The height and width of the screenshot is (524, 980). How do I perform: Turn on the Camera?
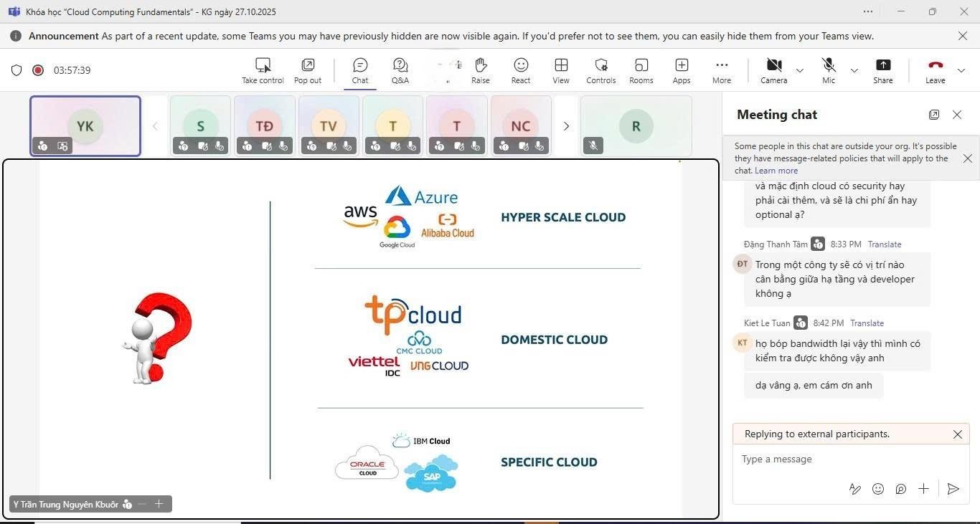tap(773, 70)
